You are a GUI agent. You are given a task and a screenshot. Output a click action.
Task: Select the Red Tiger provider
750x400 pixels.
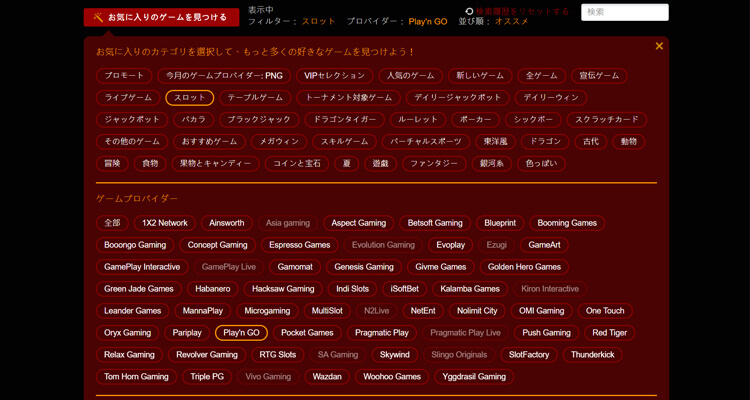coord(609,333)
